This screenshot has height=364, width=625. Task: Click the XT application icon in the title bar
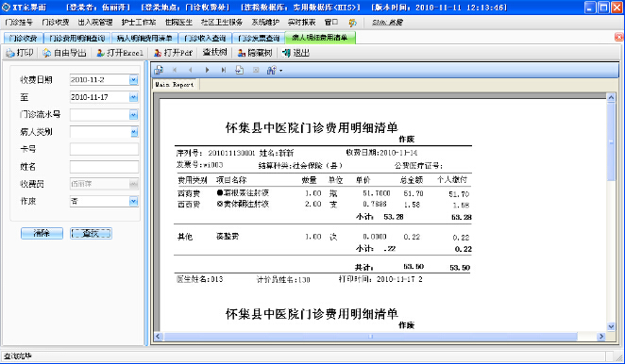click(6, 8)
